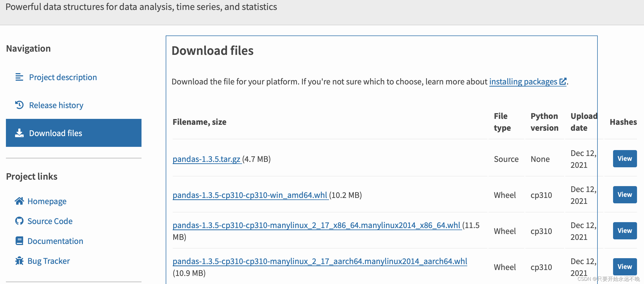644x284 pixels.
Task: Click the Homepage house icon
Action: click(x=19, y=201)
